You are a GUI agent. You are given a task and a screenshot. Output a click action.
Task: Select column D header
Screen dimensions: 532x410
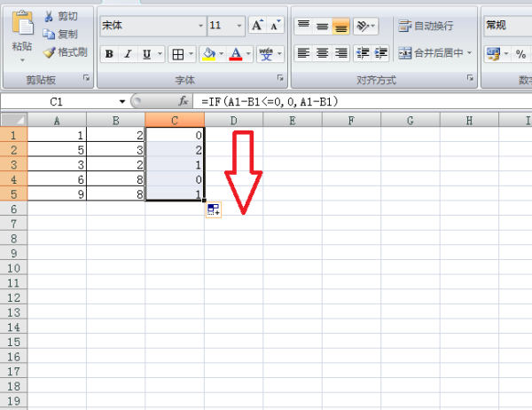[x=234, y=121]
